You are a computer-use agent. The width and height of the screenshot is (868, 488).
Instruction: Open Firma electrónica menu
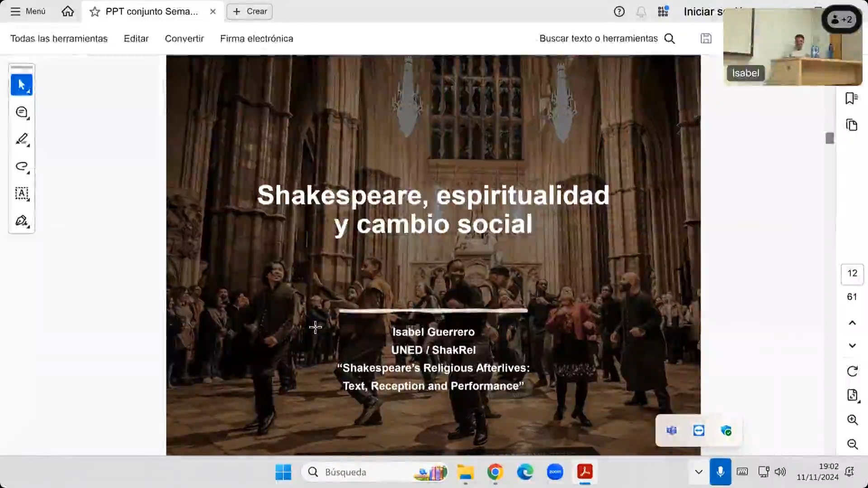[256, 38]
